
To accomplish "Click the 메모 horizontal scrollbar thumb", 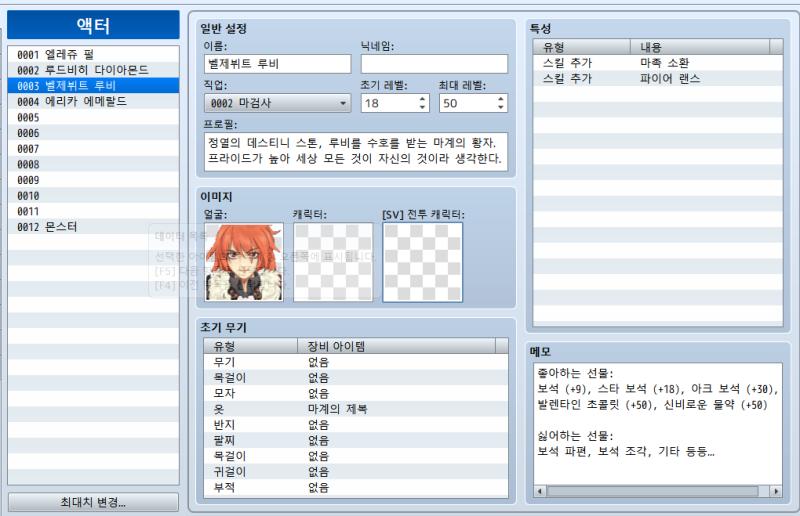I will click(x=653, y=491).
